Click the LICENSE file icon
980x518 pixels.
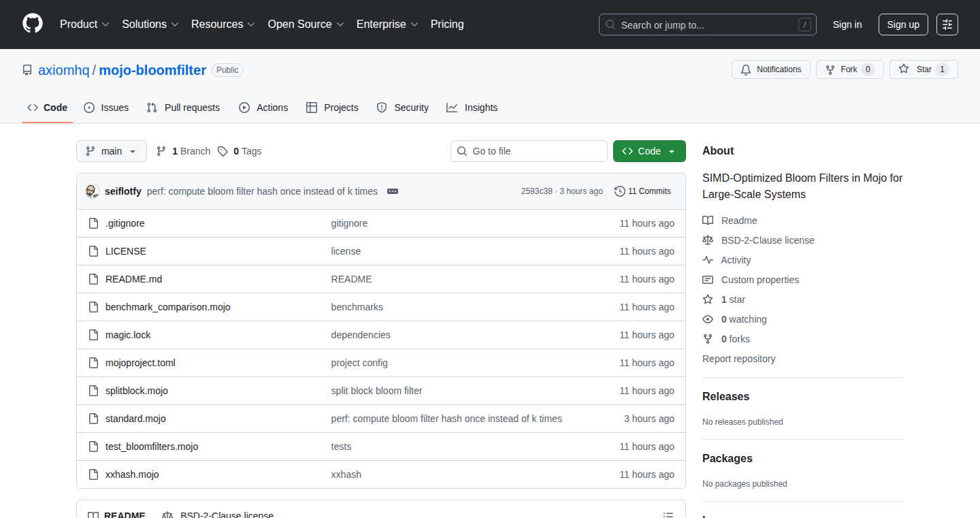click(94, 251)
